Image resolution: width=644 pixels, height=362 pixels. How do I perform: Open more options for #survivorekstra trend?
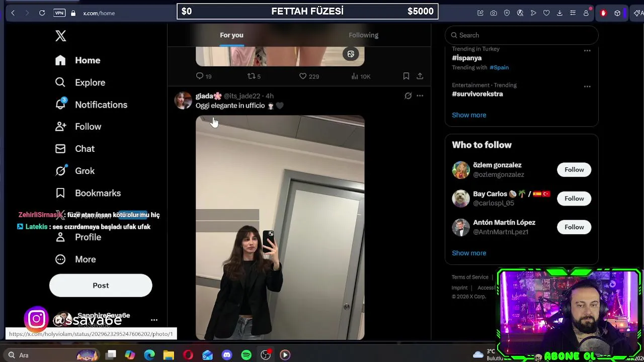coord(587,86)
